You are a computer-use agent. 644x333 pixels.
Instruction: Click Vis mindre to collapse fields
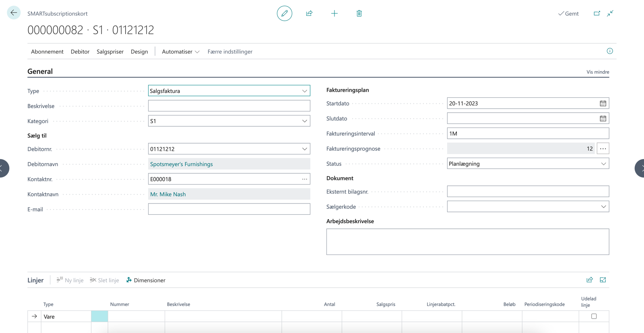597,72
